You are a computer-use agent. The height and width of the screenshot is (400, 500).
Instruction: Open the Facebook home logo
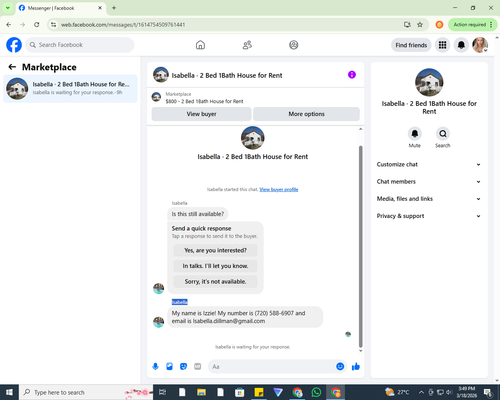[14, 45]
